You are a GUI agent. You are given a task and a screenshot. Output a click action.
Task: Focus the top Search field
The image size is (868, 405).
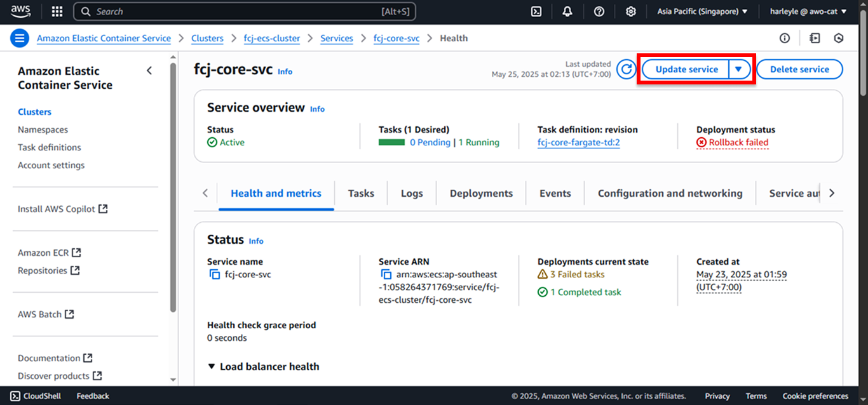coord(244,11)
